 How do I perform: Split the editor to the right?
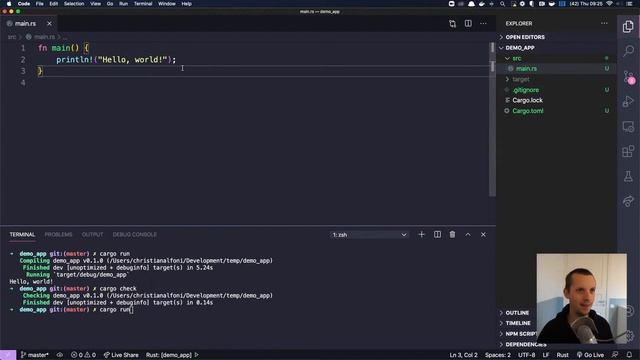point(468,24)
